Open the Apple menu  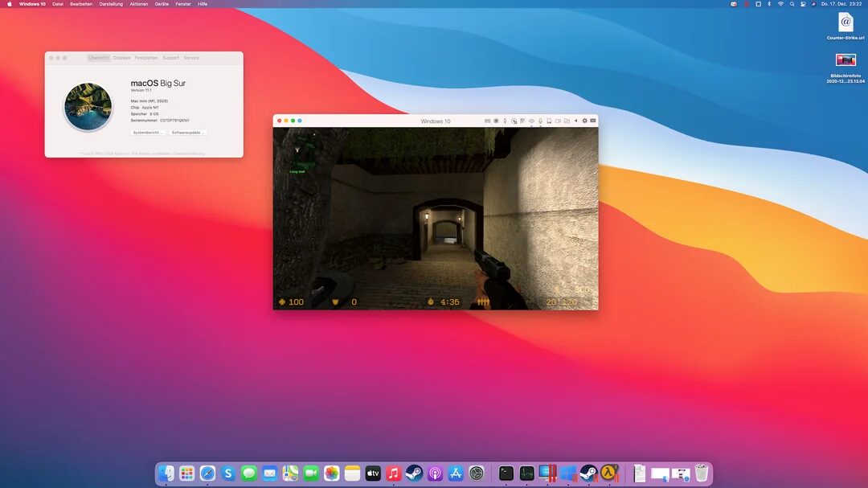point(9,4)
